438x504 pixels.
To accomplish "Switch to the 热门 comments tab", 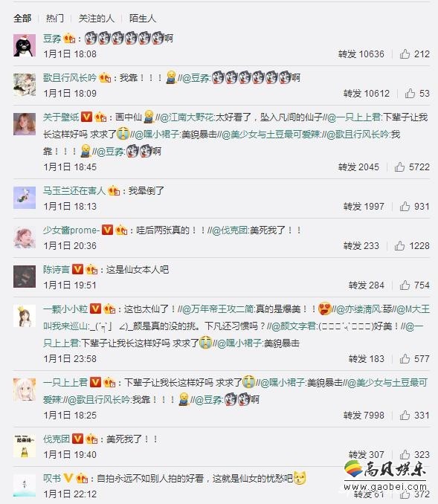I will click(x=55, y=19).
